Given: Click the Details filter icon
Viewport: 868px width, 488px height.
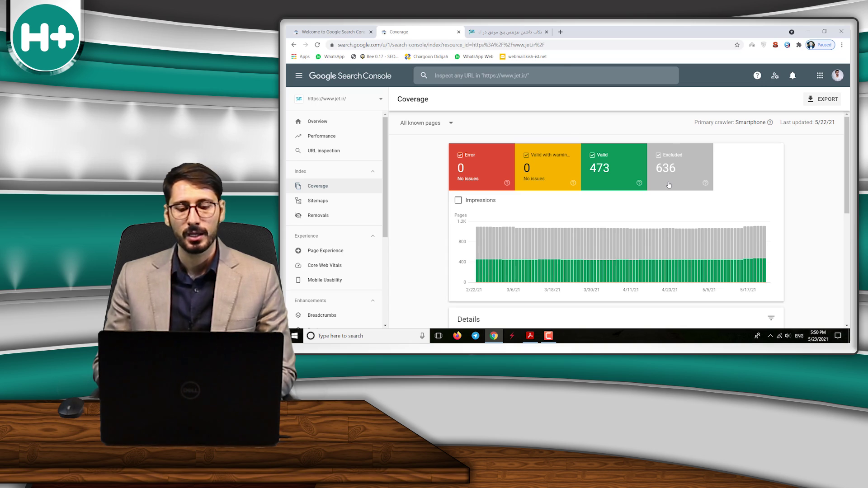Looking at the screenshot, I should tap(771, 318).
